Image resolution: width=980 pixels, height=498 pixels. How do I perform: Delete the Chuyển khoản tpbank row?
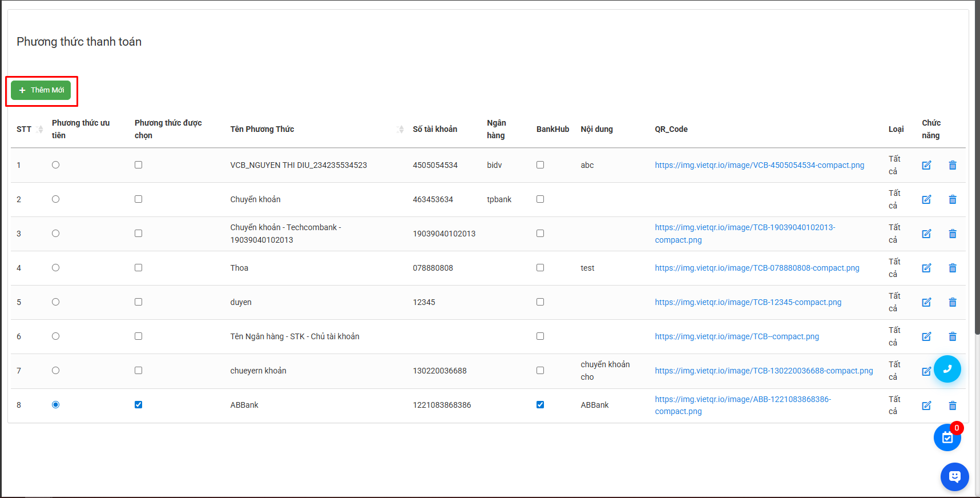[x=952, y=199]
